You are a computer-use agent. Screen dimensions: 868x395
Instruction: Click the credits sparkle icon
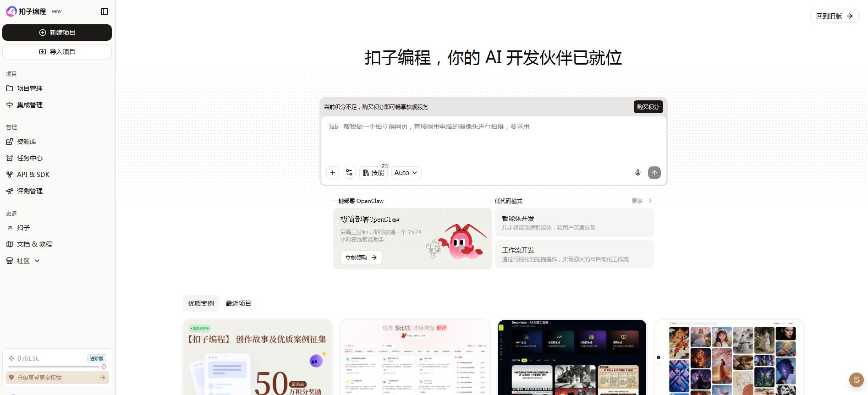pos(11,358)
